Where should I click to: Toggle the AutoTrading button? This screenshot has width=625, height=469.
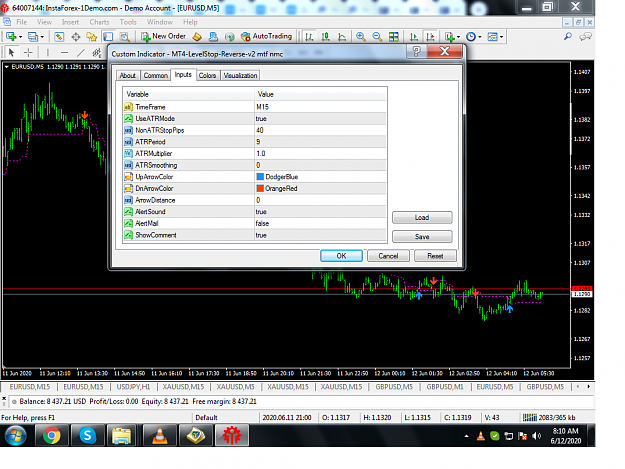(x=266, y=37)
